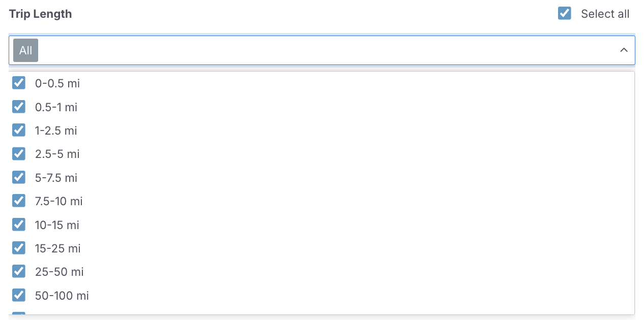Uncheck the 2.5-5 mi option box

19,153
